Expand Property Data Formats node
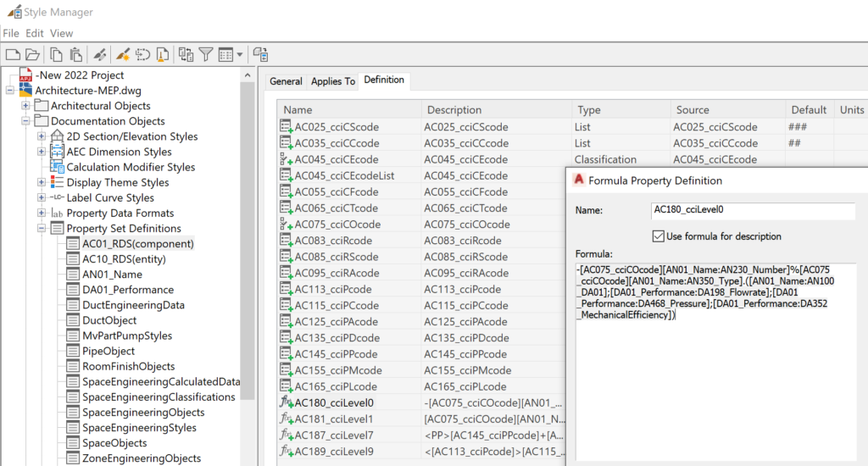This screenshot has width=868, height=466. [x=42, y=213]
